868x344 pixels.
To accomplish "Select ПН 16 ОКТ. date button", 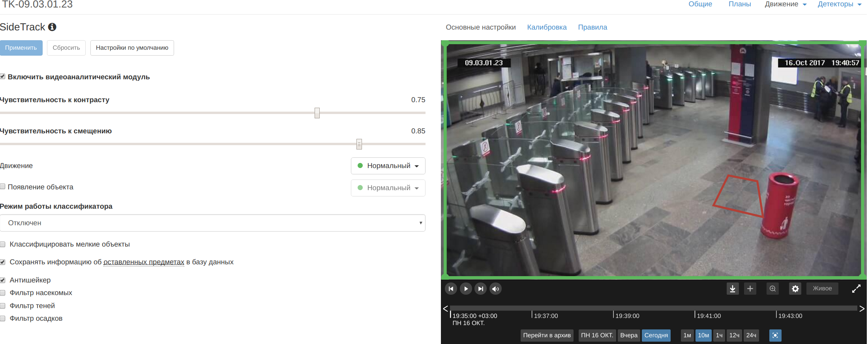I will [x=597, y=335].
